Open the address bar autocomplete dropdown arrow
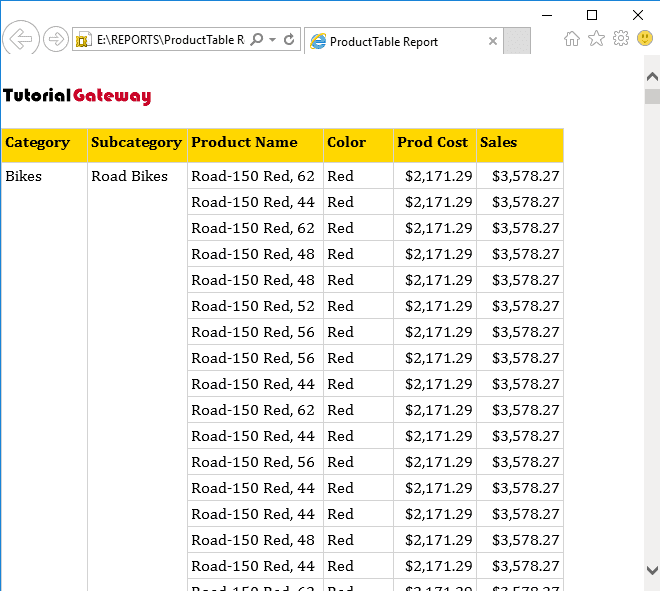Viewport: 660px width, 591px height. click(272, 40)
